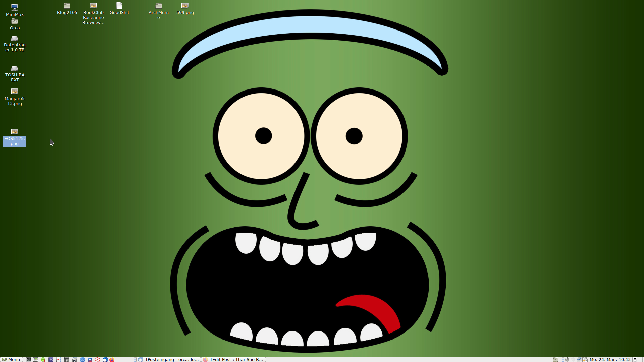The height and width of the screenshot is (362, 644).
Task: Select the Datenträger 1,0 TB drive
Action: click(x=15, y=44)
